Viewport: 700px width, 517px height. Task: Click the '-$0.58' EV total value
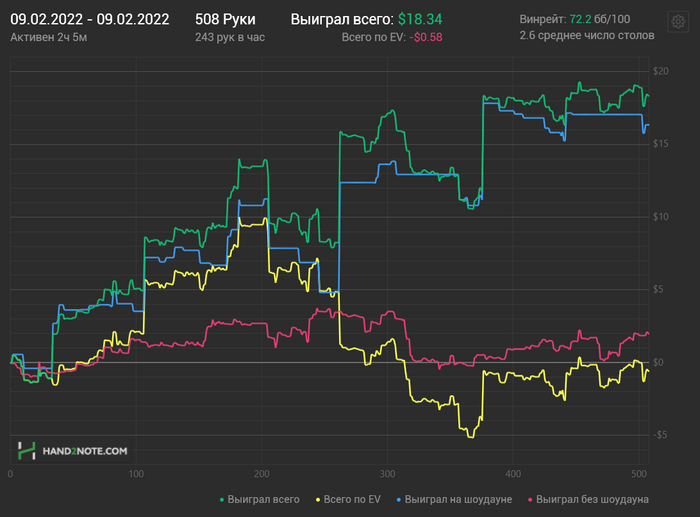pos(425,37)
